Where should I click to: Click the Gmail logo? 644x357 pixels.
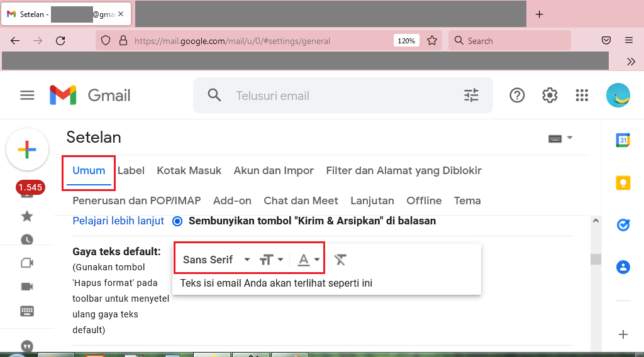pyautogui.click(x=90, y=95)
